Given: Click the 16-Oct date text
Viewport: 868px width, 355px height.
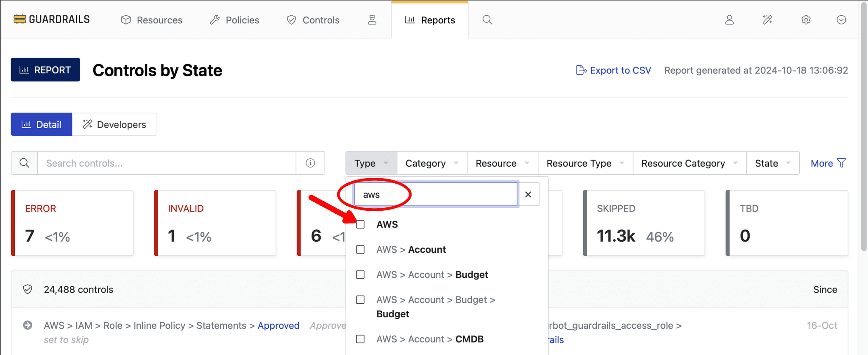Looking at the screenshot, I should tap(822, 325).
